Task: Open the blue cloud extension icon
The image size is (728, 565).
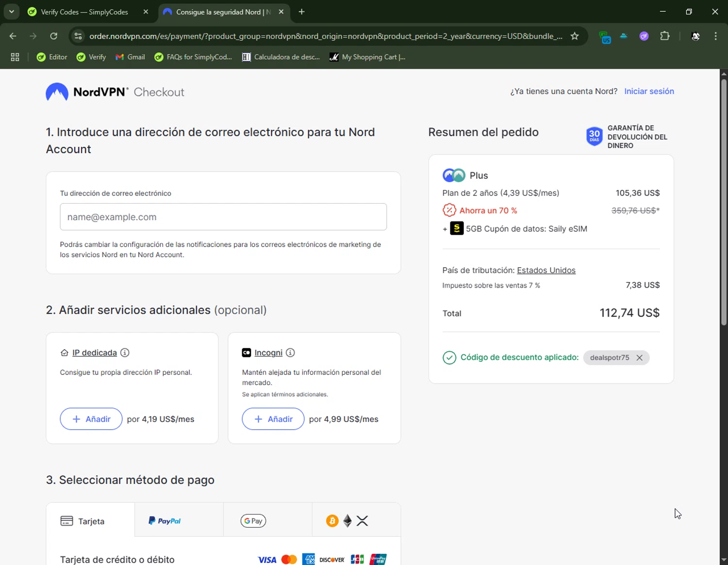Action: click(624, 36)
